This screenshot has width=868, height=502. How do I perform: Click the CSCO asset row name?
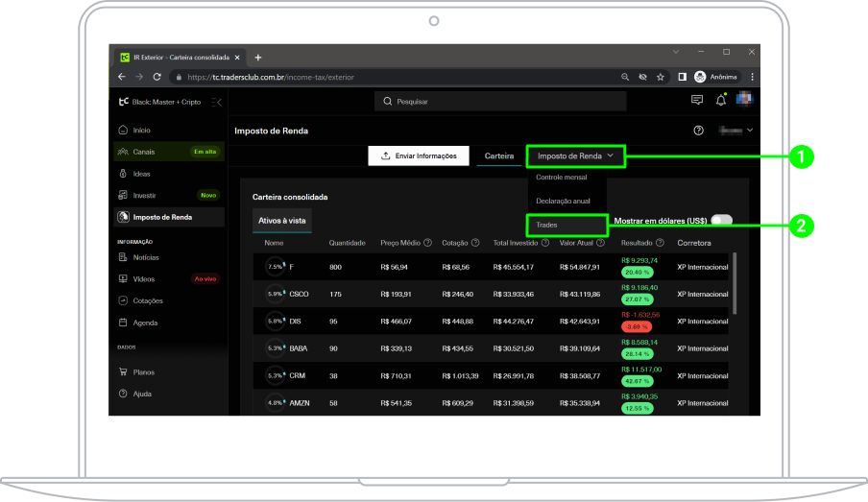pyautogui.click(x=299, y=294)
